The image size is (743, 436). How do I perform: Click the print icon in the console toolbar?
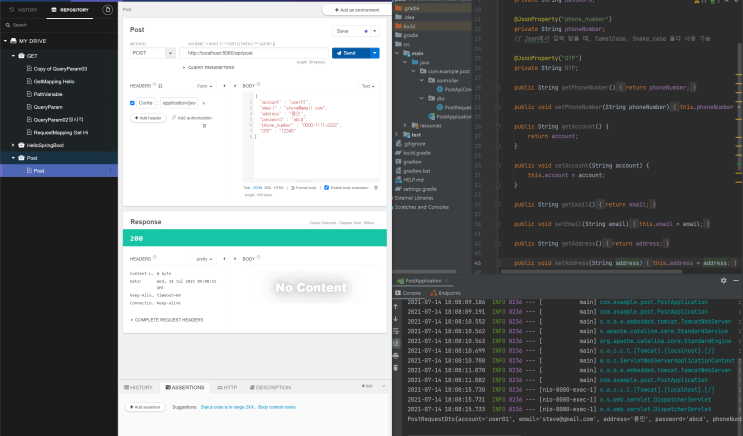click(396, 355)
